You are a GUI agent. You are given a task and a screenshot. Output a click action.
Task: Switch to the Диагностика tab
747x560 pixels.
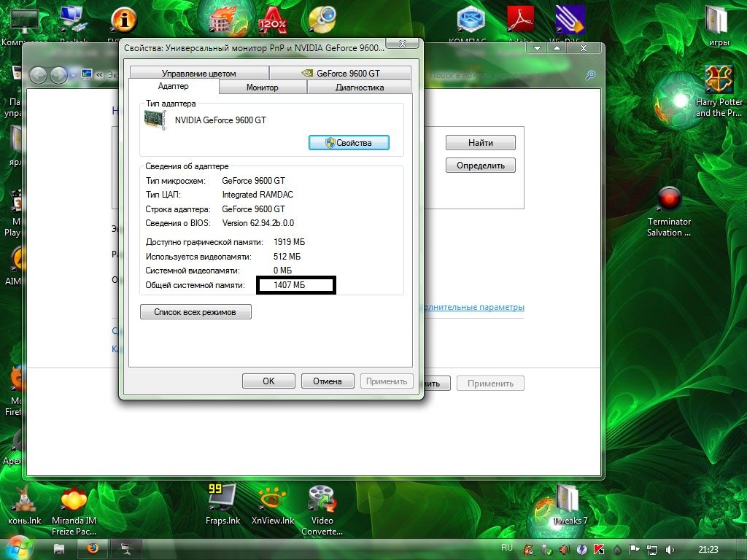point(359,87)
